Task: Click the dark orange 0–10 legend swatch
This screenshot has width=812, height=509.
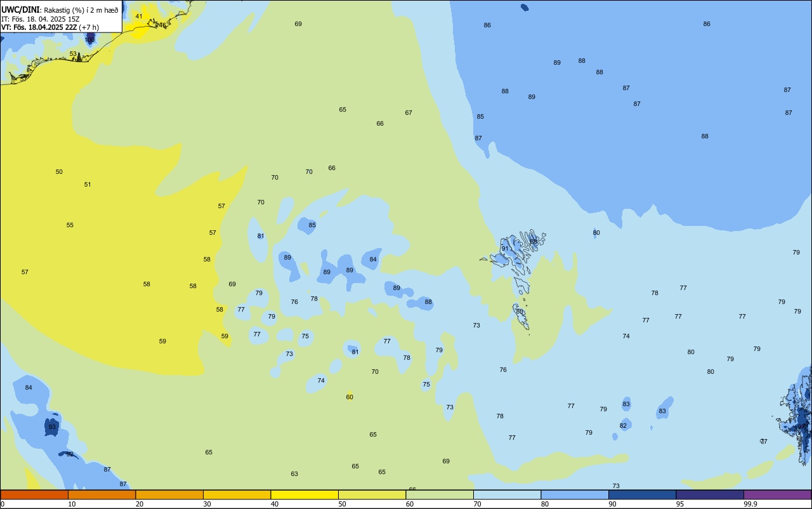Action: pyautogui.click(x=34, y=494)
